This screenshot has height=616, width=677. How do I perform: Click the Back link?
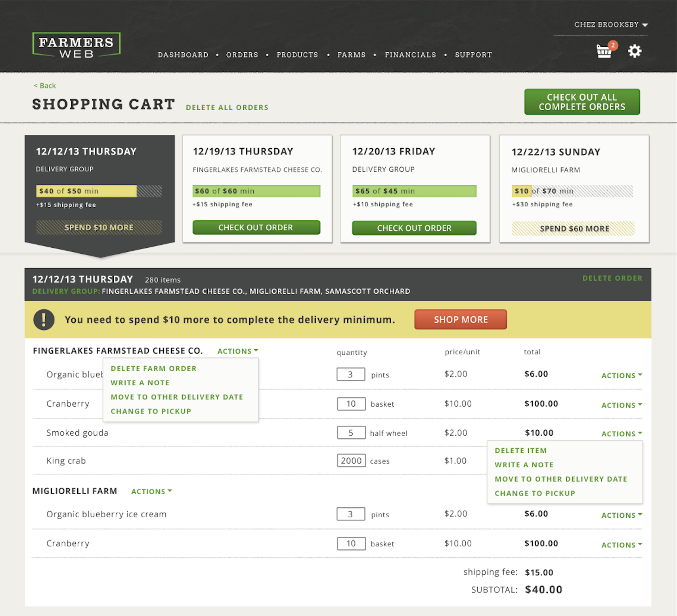(45, 86)
